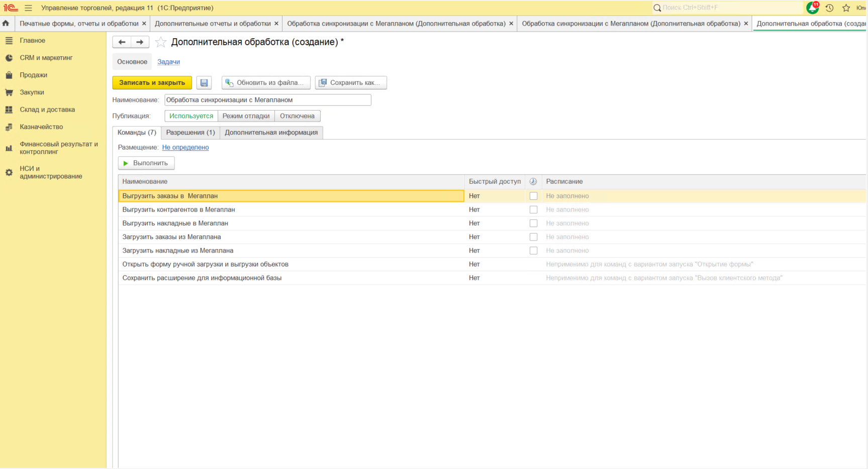The height and width of the screenshot is (469, 868).
Task: Sort by Быстрый доступ column header
Action: tap(495, 181)
